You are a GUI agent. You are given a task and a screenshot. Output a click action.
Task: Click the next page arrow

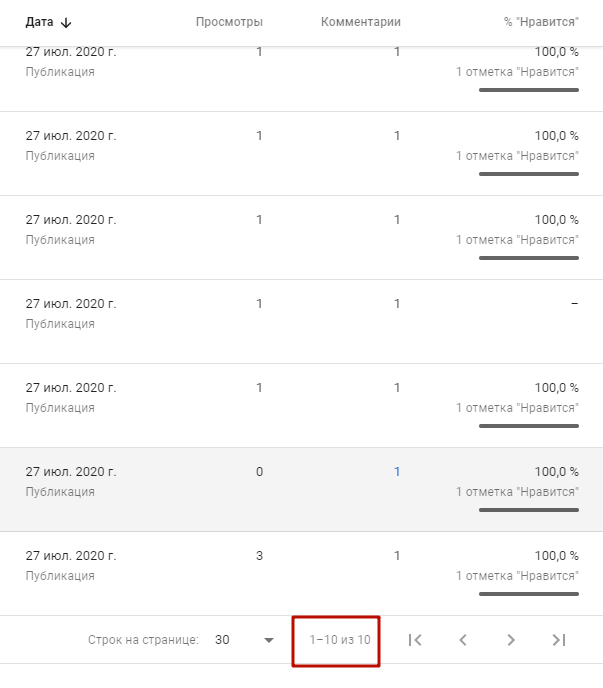click(511, 640)
